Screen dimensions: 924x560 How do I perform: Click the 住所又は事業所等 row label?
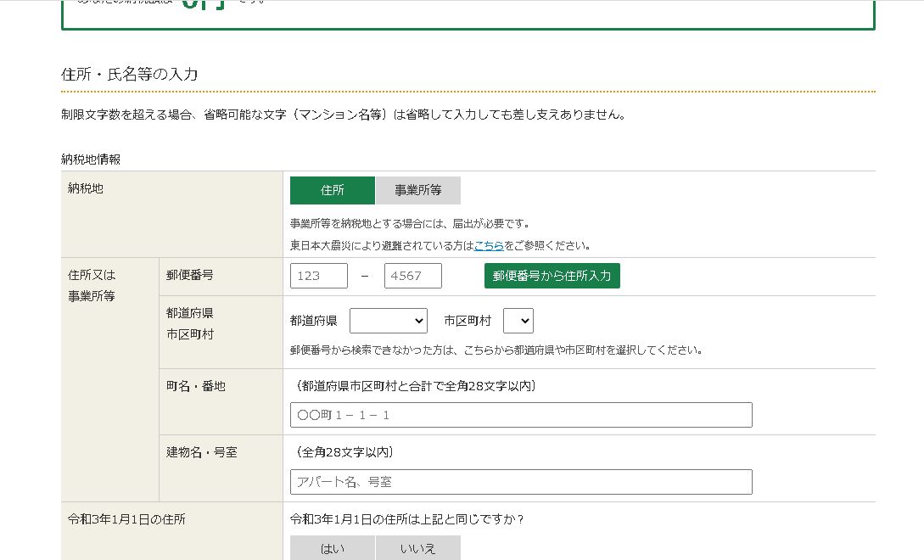92,285
